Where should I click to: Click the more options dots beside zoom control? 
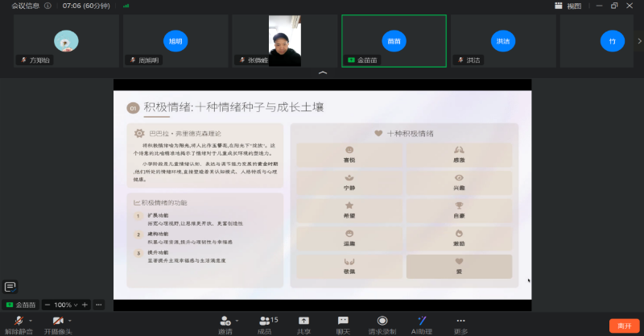click(98, 305)
